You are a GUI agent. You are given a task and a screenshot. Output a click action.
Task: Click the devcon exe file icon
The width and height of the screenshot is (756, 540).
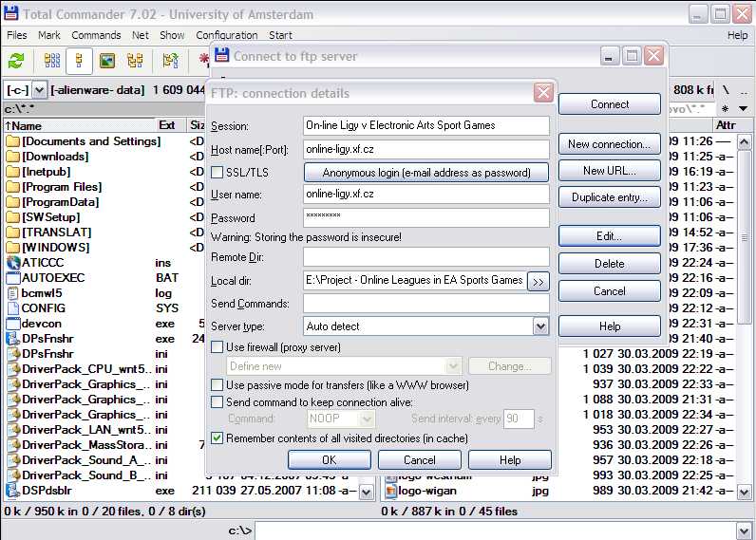point(12,324)
